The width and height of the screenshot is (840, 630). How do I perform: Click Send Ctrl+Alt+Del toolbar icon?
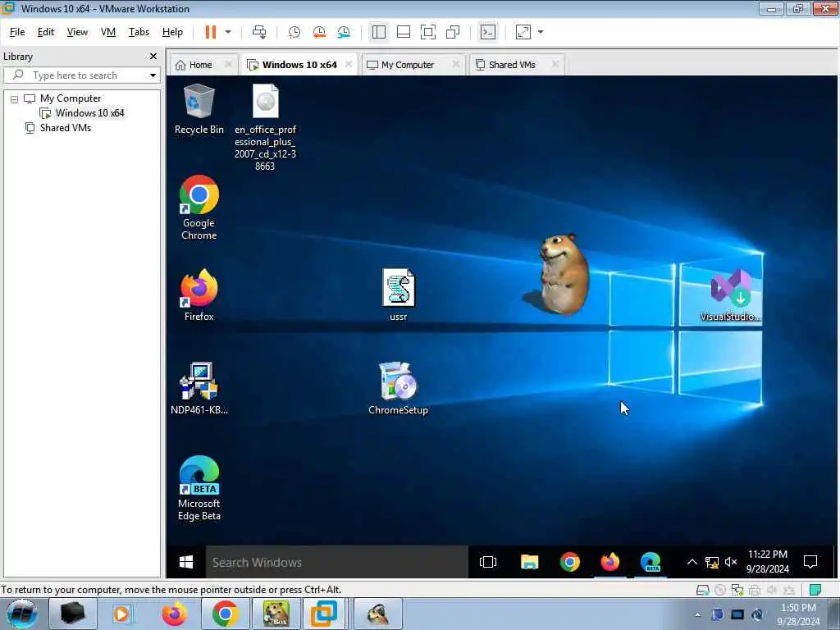pyautogui.click(x=259, y=32)
